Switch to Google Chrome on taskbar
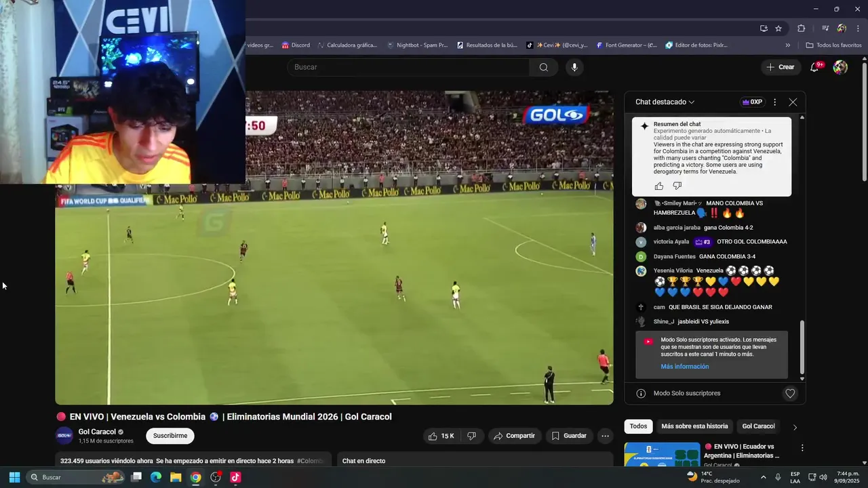 [195, 477]
